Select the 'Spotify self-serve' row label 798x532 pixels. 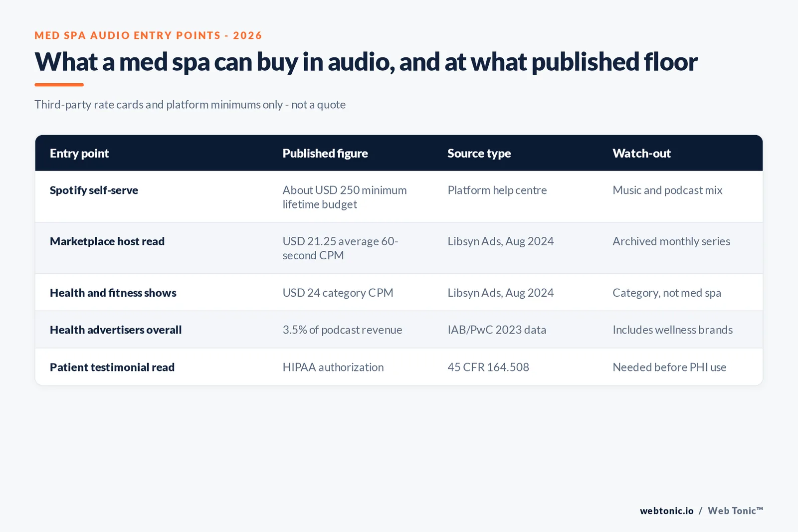[94, 190]
